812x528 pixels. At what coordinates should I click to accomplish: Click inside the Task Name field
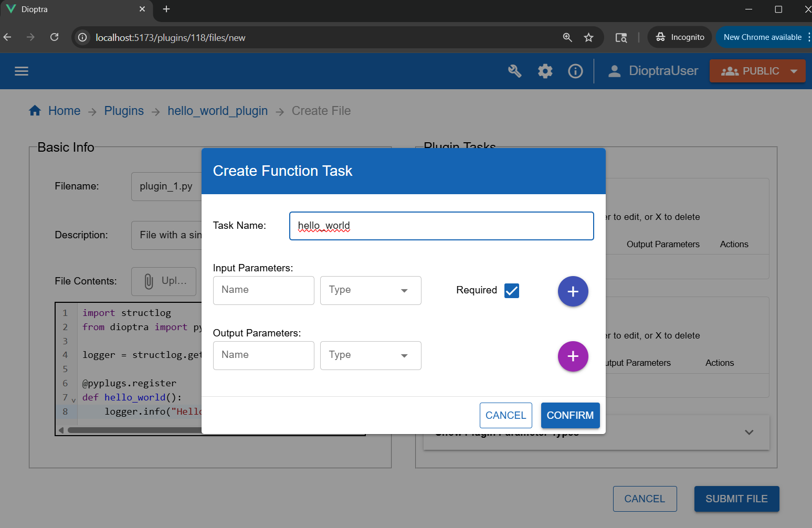(x=441, y=226)
